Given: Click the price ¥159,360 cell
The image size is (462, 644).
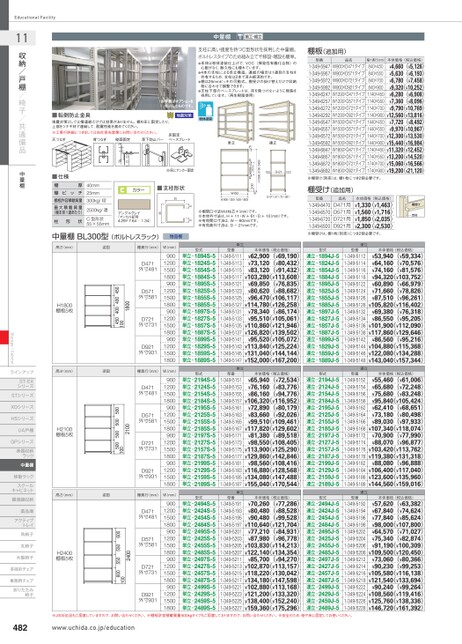Looking at the screenshot, I should click(257, 608).
